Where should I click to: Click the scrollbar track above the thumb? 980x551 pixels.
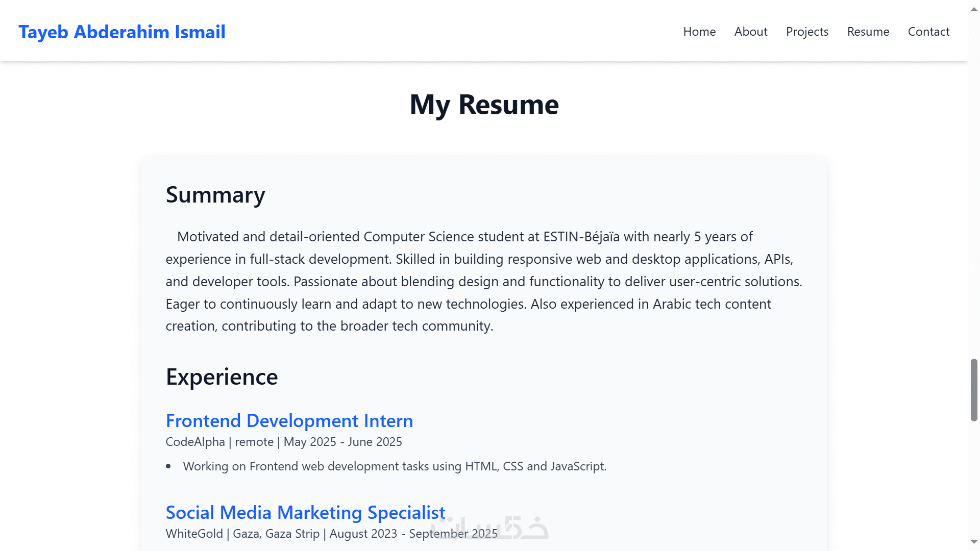[974, 204]
